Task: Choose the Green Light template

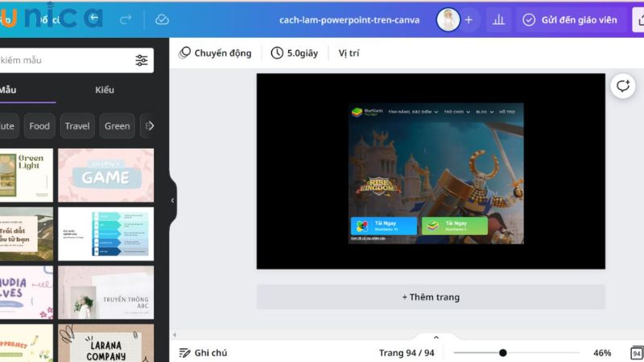Action: (x=27, y=175)
